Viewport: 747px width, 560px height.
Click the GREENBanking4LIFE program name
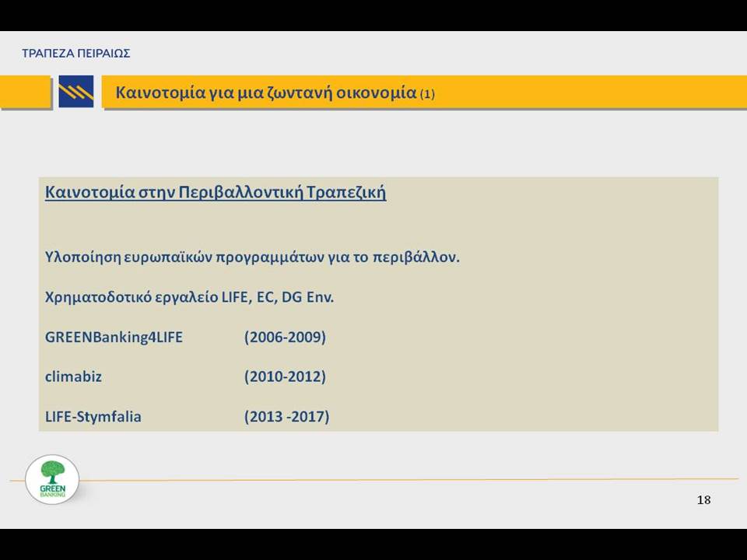(114, 337)
